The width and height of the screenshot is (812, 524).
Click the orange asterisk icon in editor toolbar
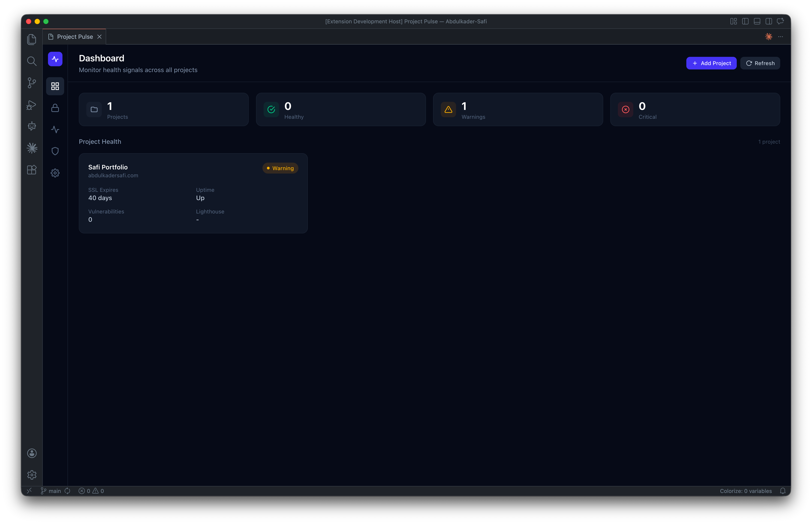pyautogui.click(x=769, y=36)
